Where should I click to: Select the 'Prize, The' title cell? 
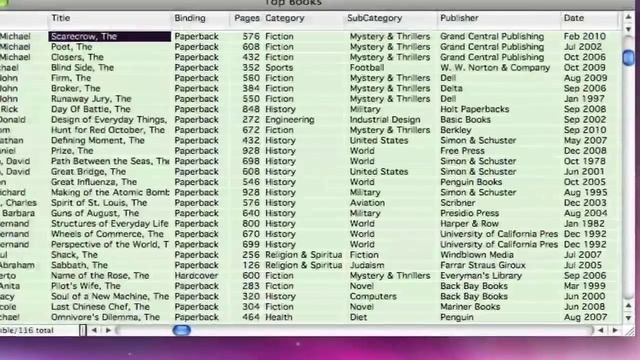tap(109, 151)
